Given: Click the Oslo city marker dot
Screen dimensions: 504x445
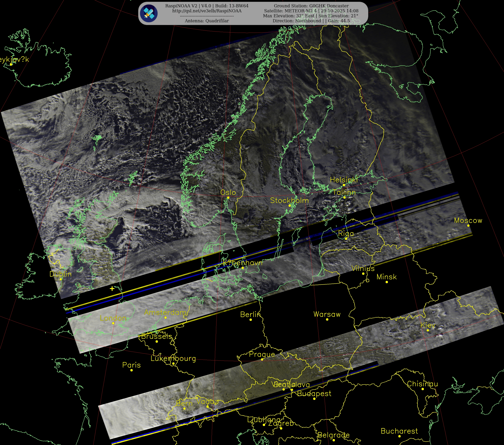Looking at the screenshot, I should point(228,198).
